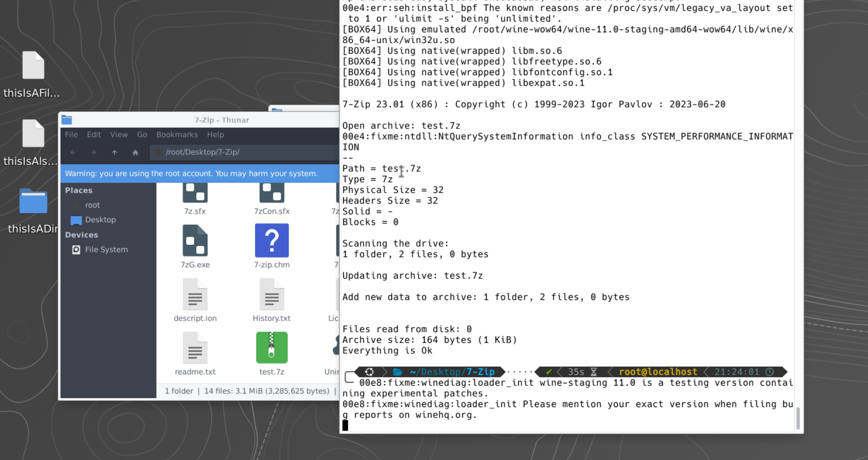Open the View menu in Thunar
This screenshot has height=460, width=868.
point(119,134)
